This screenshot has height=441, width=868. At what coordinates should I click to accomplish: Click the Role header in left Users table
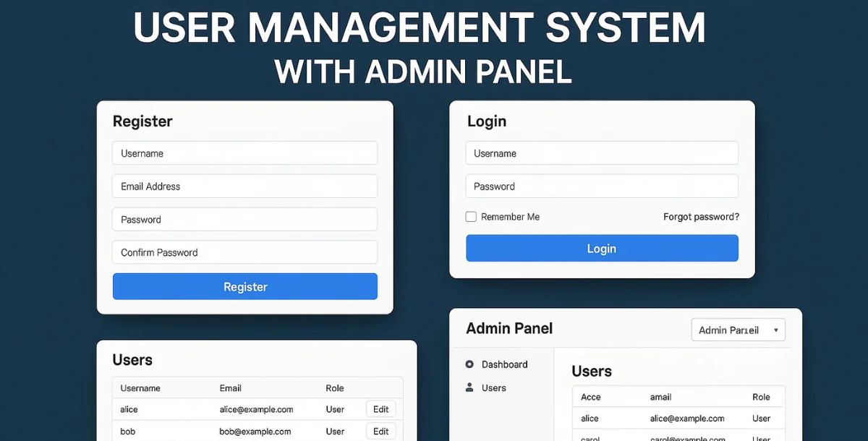(x=335, y=388)
